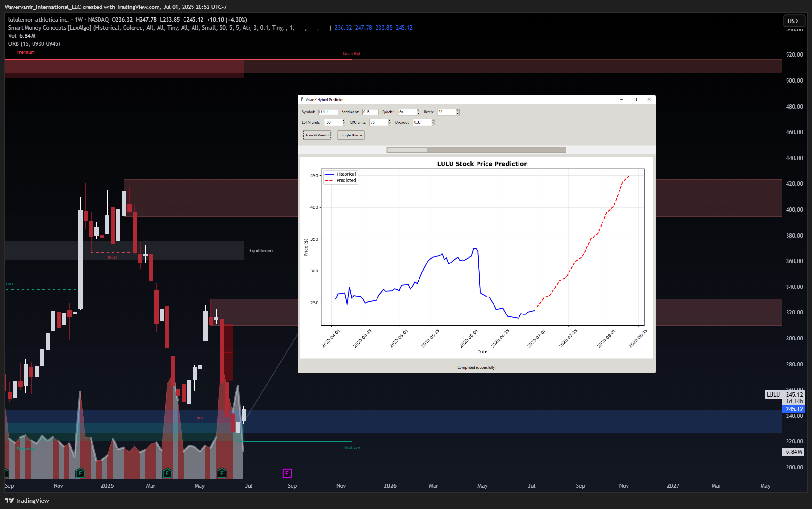812x509 pixels.
Task: Click into the Sentiment field showing 0.15
Action: [370, 112]
